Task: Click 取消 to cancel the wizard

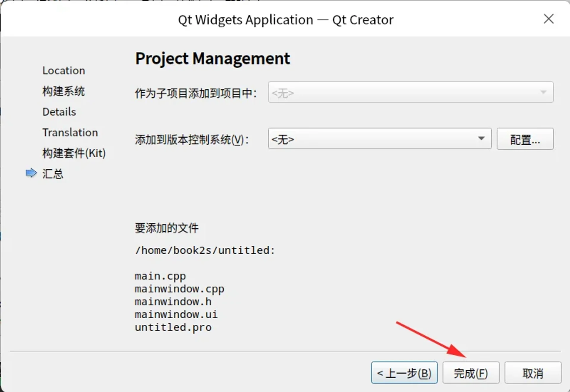Action: (533, 373)
